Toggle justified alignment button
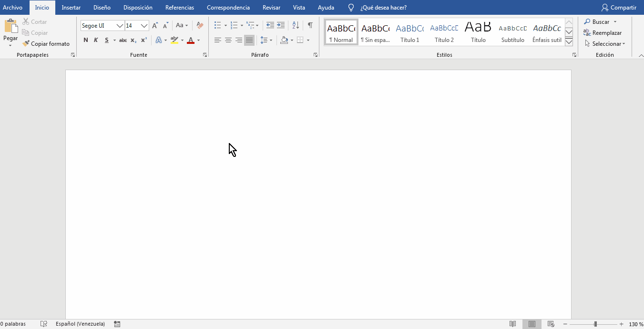Screen dimensions: 644x329 pyautogui.click(x=249, y=41)
